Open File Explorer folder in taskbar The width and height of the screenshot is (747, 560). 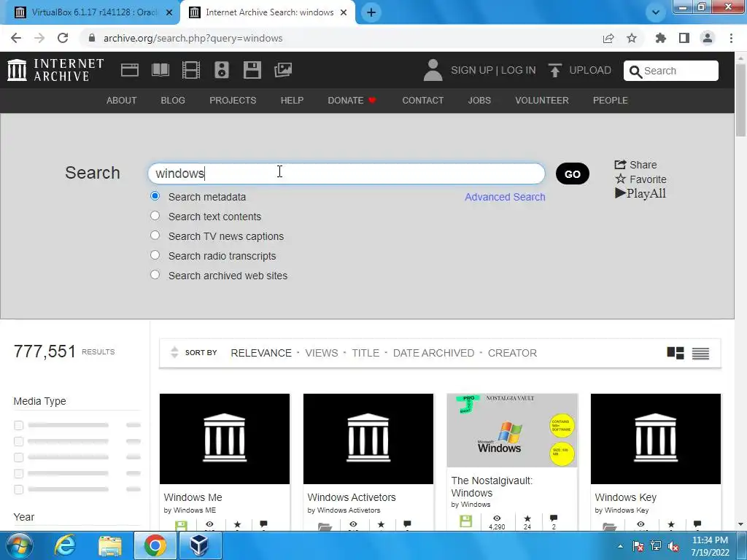(x=110, y=545)
